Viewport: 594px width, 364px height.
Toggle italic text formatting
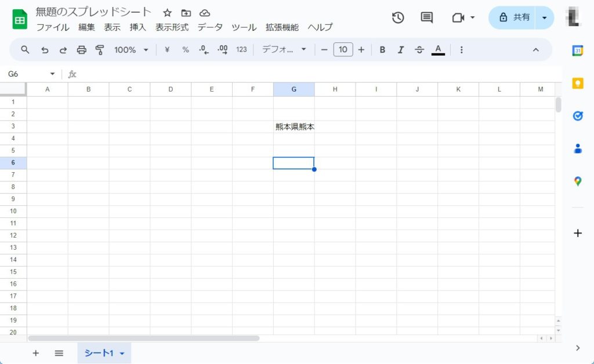(x=400, y=50)
